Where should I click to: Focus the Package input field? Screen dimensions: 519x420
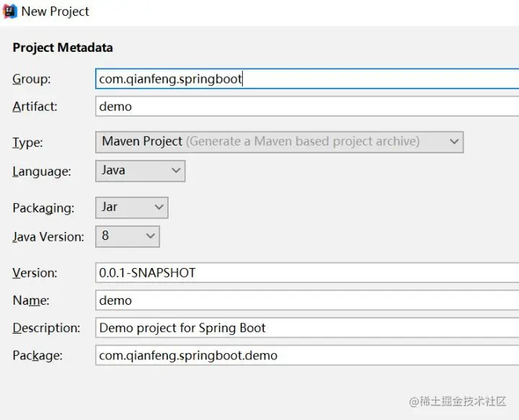point(307,355)
